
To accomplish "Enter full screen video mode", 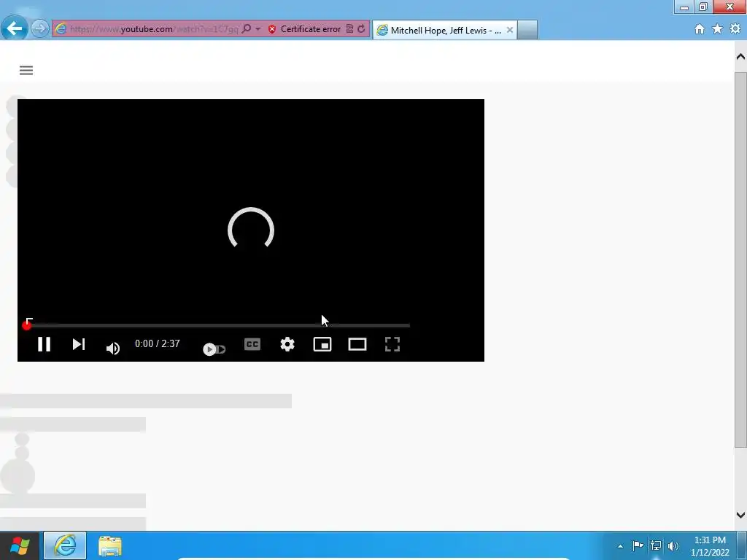I will (x=392, y=344).
